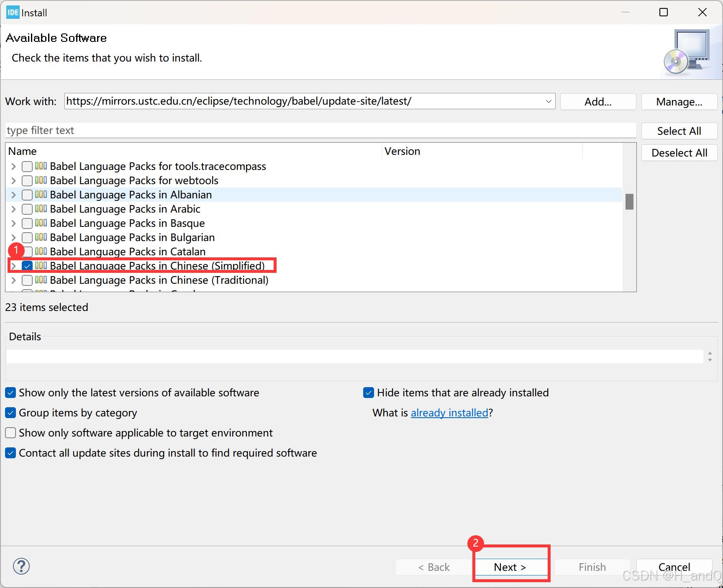723x588 pixels.
Task: Uncheck Chinese (Simplified) language pack box
Action: click(27, 266)
